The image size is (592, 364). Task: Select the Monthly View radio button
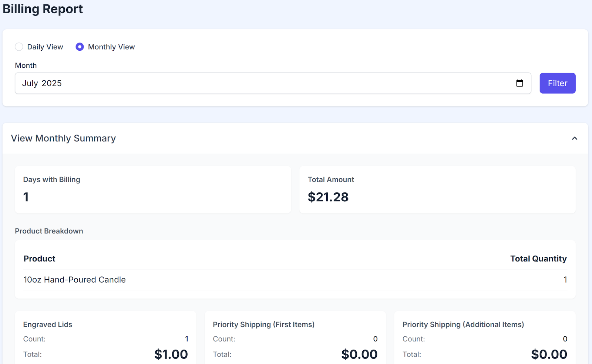[x=80, y=47]
